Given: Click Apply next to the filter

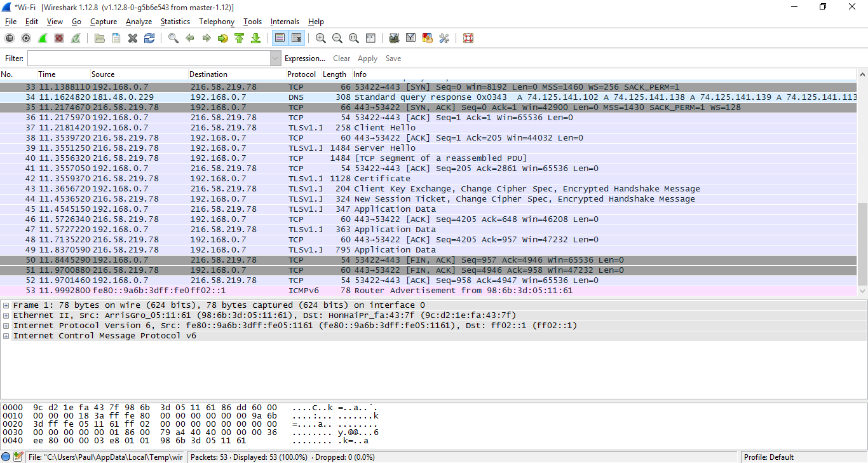Looking at the screenshot, I should pyautogui.click(x=367, y=59).
